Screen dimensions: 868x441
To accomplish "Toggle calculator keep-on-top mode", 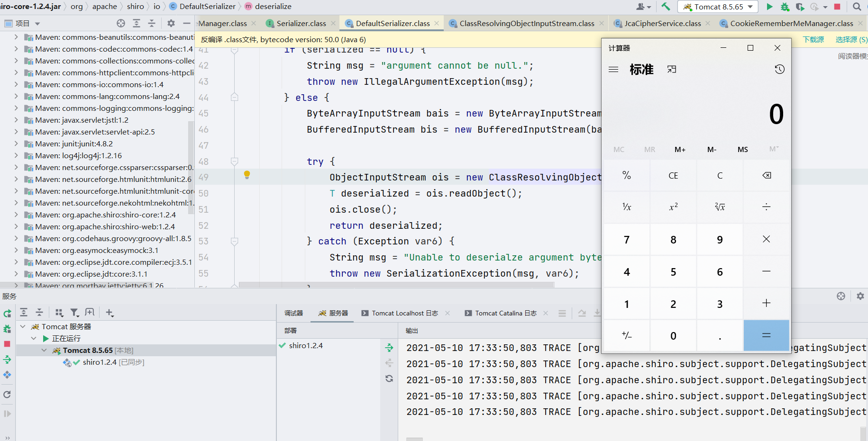I will (672, 70).
